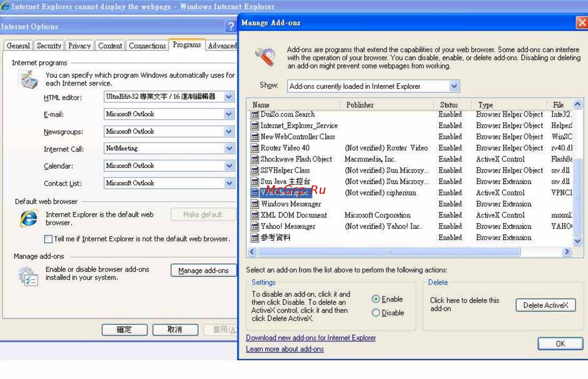Sort add-ons by Publisher column header
Screen dimensions: 588x379
[388, 105]
